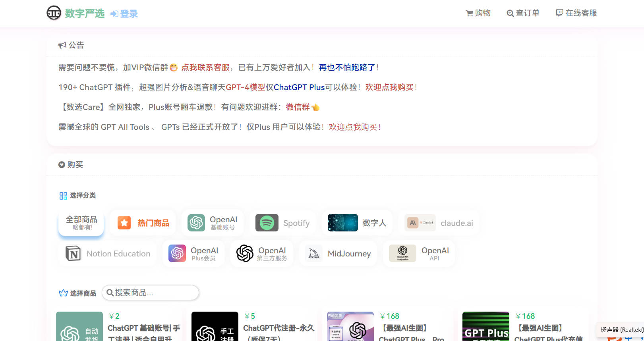Viewport: 644px width, 341px height.
Task: Click the 再也不怕跑路了 link
Action: (347, 67)
